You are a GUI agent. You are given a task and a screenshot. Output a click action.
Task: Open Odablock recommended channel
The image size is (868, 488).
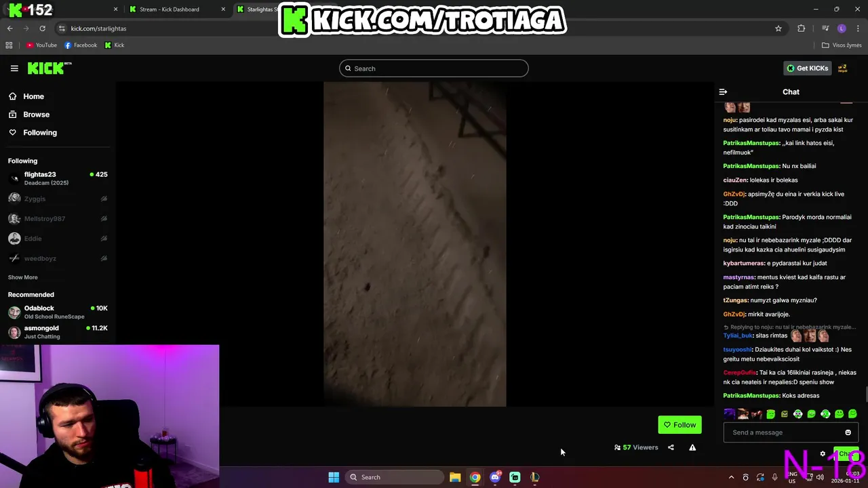58,312
